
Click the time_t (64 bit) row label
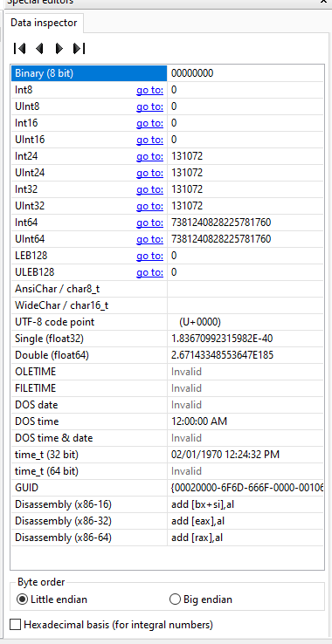[46, 471]
